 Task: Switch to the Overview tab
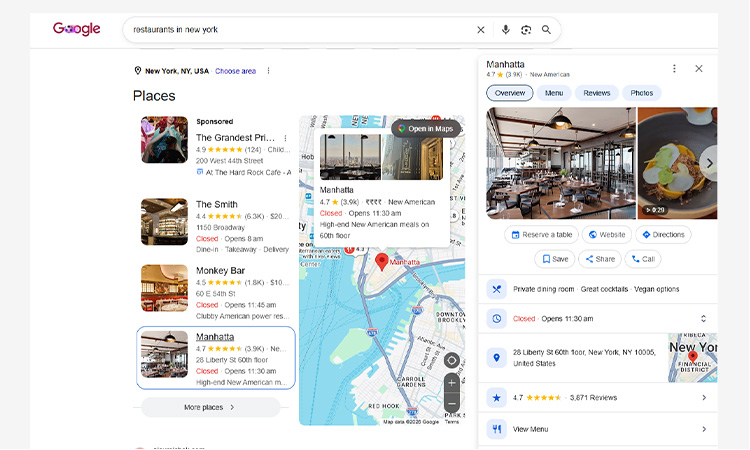(x=509, y=93)
